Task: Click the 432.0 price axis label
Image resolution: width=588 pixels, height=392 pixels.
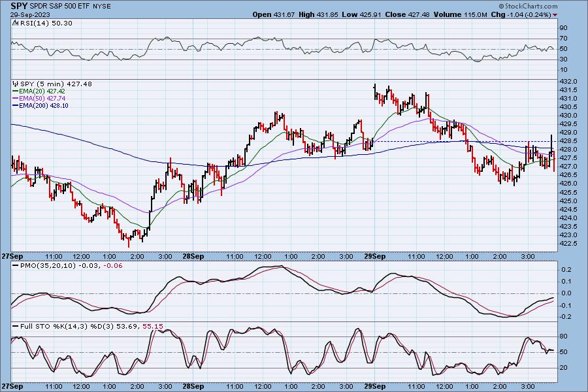Action: click(x=567, y=82)
